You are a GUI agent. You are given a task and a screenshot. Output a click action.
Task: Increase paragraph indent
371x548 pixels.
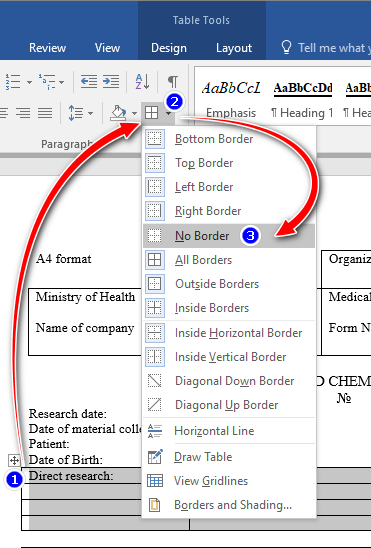111,82
